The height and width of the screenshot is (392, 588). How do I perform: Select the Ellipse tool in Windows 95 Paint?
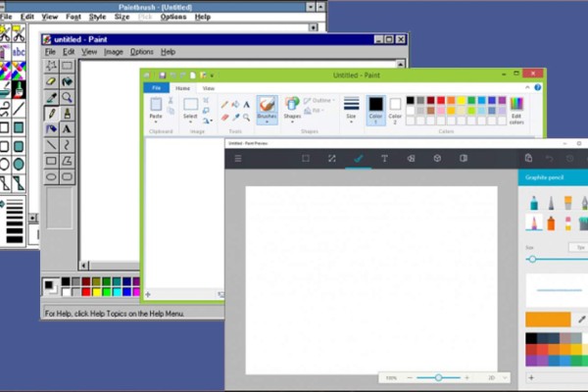coord(51,176)
